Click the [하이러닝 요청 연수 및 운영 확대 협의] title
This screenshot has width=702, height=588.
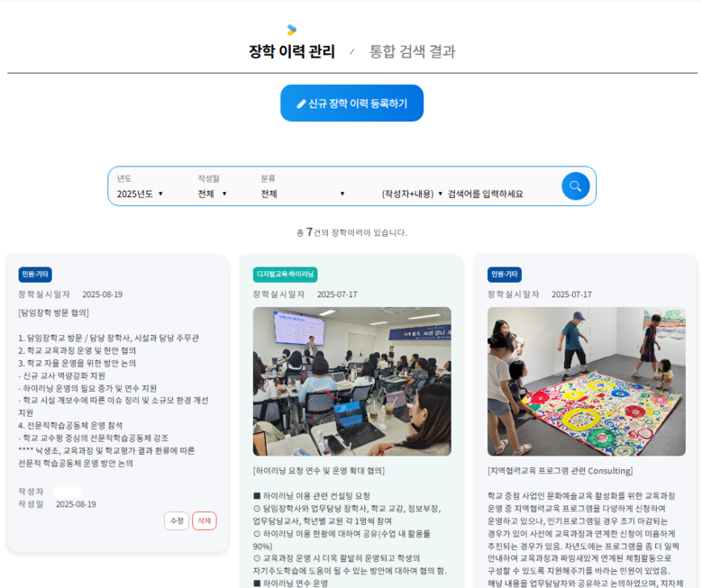coord(319,470)
